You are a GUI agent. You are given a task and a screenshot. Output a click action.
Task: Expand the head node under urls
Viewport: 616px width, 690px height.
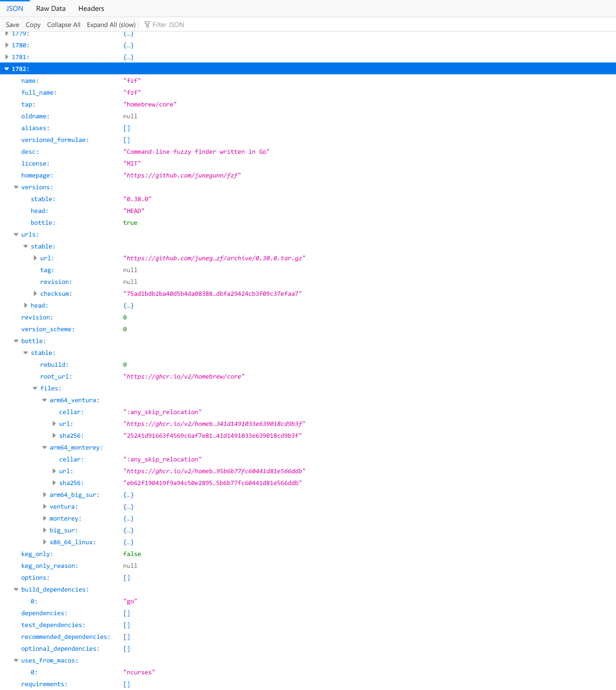(26, 305)
